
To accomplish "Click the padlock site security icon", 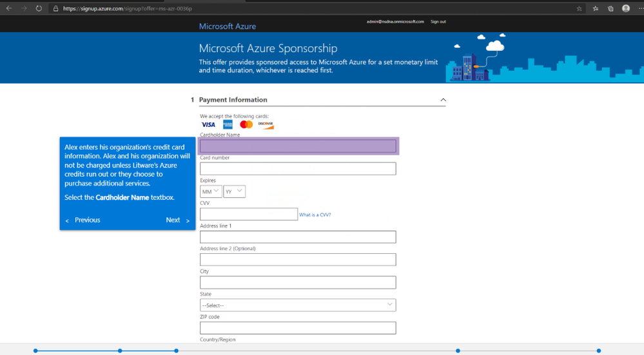I will pos(56,8).
